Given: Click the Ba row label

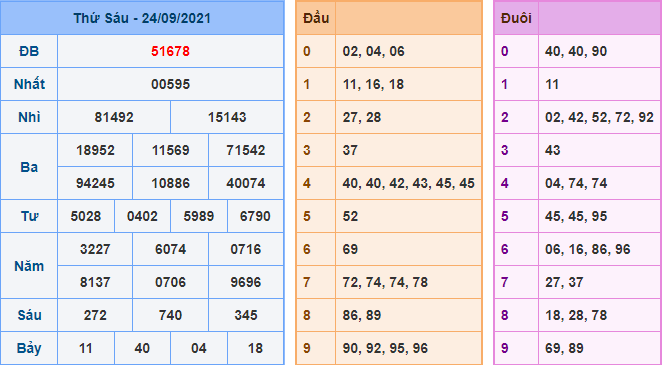Looking at the screenshot, I should point(29,167).
